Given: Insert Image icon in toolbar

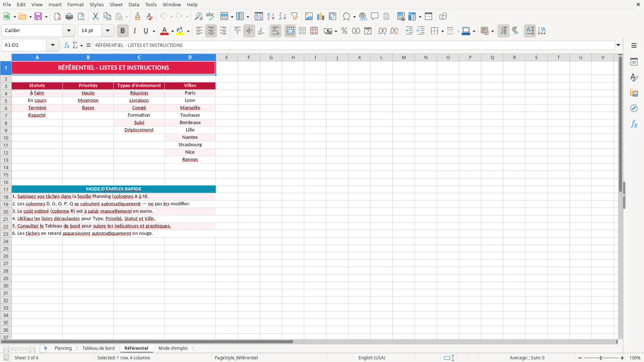Looking at the screenshot, I should [x=309, y=17].
